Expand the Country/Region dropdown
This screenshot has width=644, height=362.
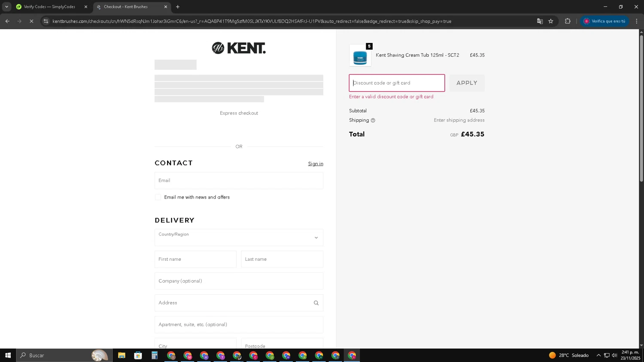pyautogui.click(x=239, y=238)
